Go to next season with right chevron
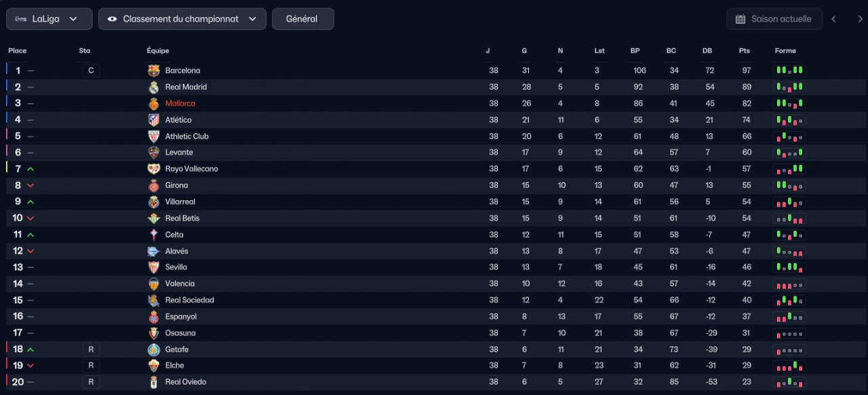 tap(861, 19)
